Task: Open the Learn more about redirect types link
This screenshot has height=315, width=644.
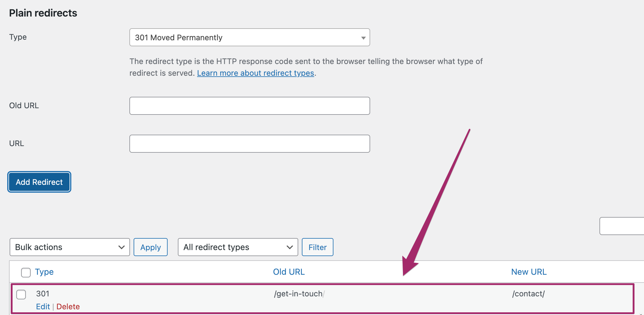Action: tap(255, 73)
